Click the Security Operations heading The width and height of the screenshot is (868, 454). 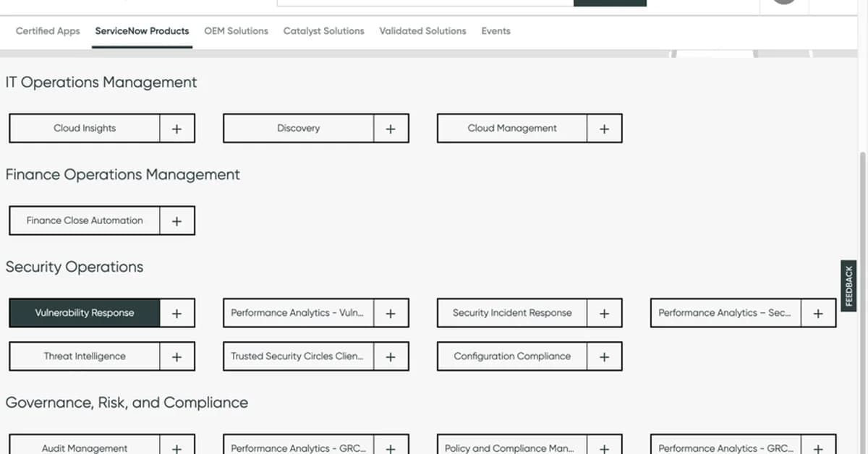(75, 267)
